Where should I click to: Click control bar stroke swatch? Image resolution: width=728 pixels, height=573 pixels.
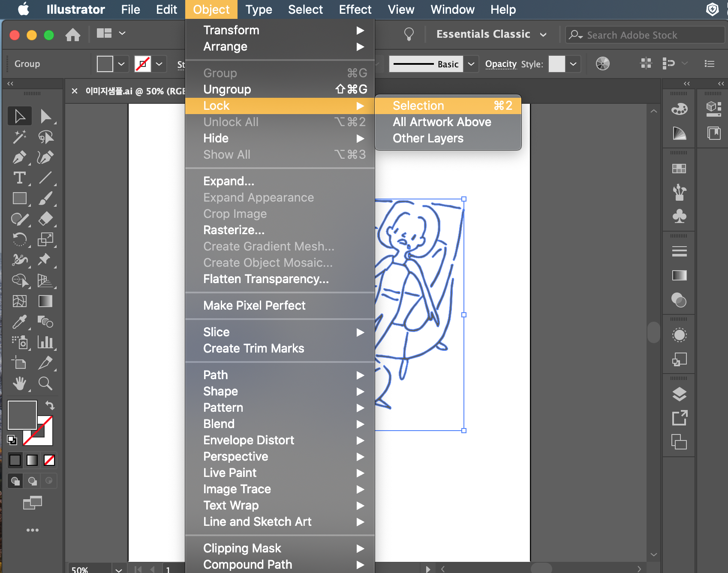pos(142,64)
